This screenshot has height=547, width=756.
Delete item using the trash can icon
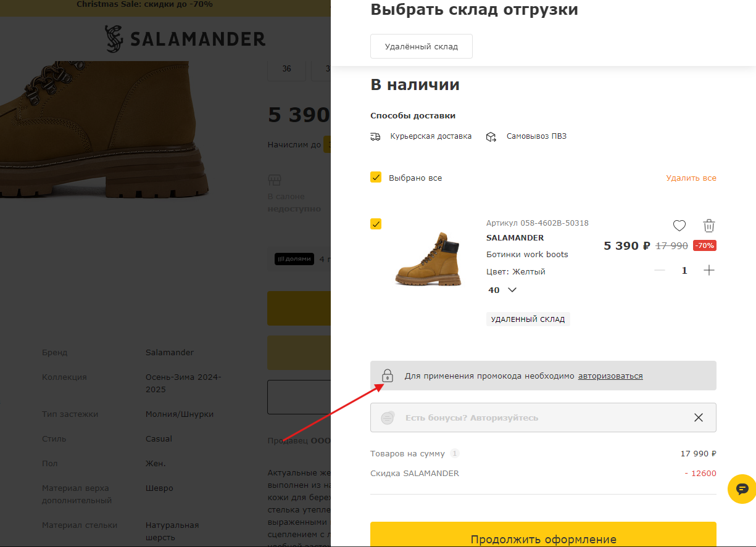[x=709, y=226]
